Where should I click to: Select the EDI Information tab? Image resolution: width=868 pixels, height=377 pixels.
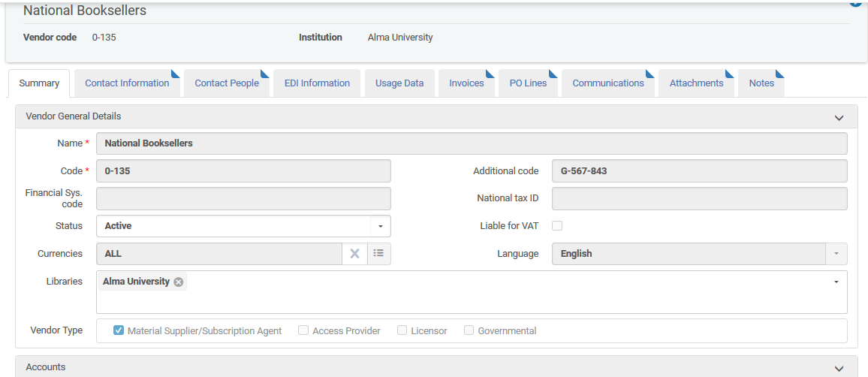(x=317, y=83)
